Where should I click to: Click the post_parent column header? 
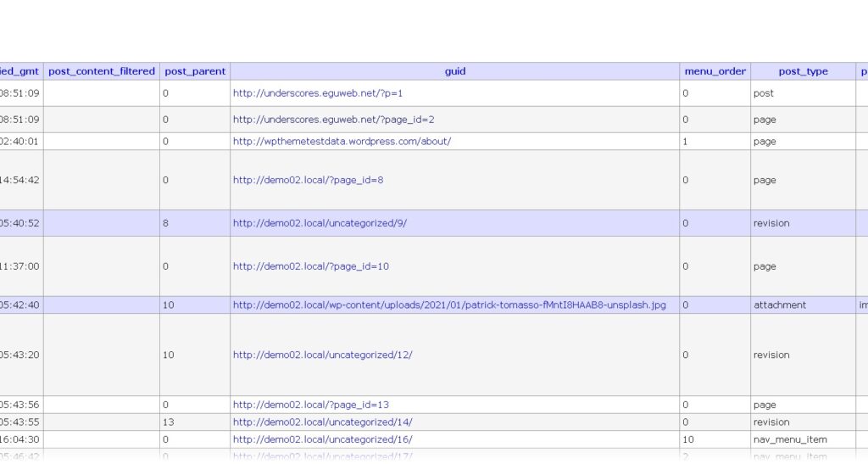coord(195,72)
